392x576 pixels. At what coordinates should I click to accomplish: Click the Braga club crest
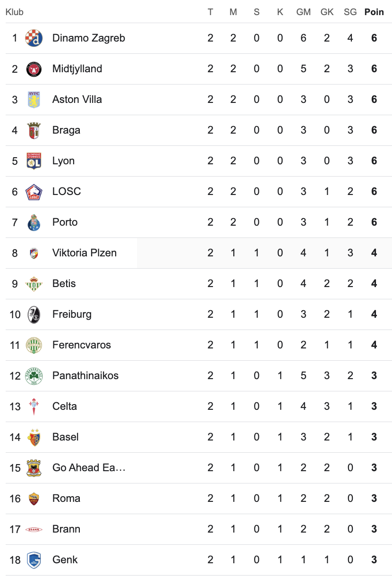pos(34,130)
